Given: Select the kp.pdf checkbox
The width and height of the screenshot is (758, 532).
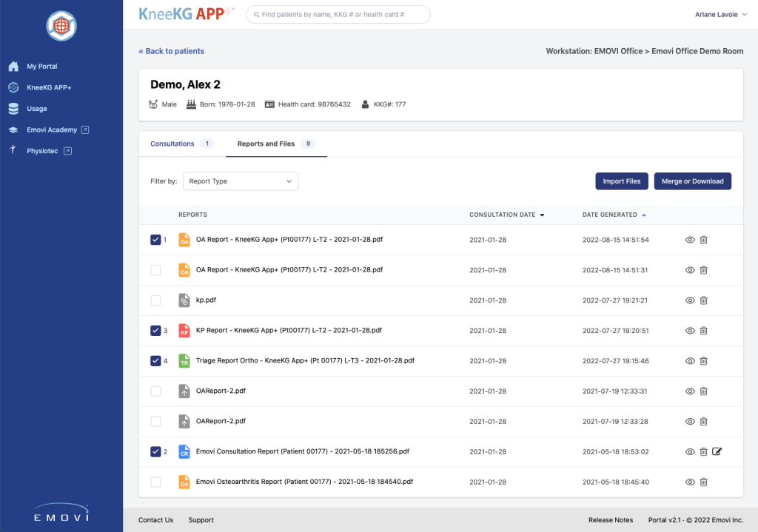Looking at the screenshot, I should click(x=155, y=300).
